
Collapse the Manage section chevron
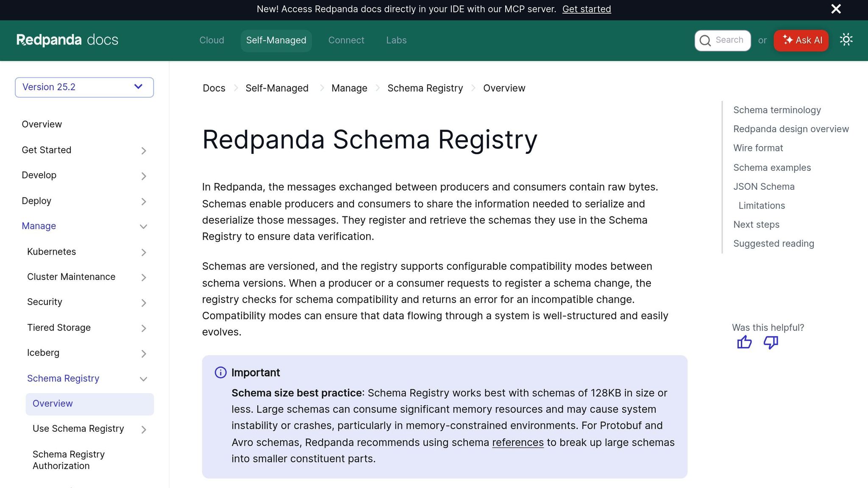144,227
